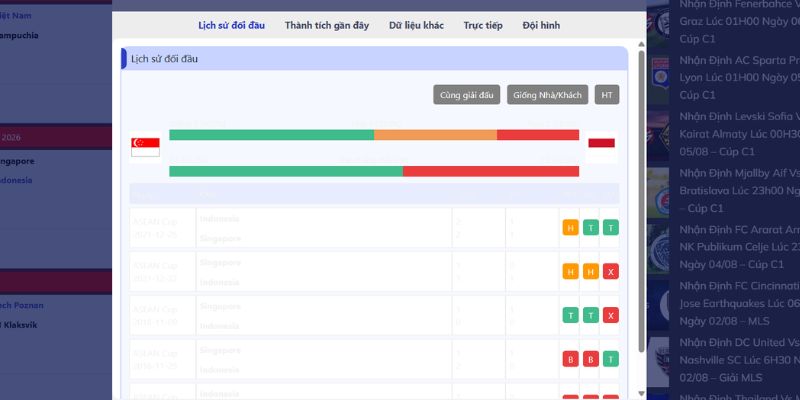This screenshot has height=400, width=800.
Task: Open Nhận Định Levski Sofia article
Action: click(x=740, y=134)
